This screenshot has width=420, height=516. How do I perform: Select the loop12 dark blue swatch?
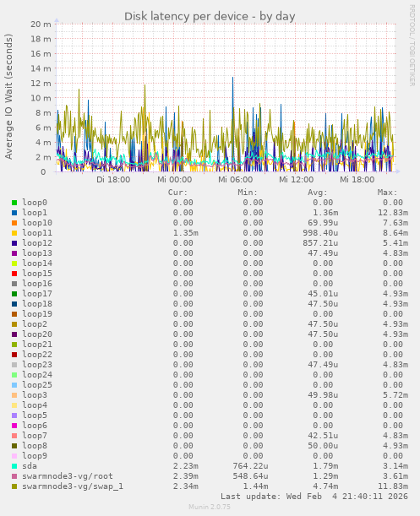(x=14, y=243)
